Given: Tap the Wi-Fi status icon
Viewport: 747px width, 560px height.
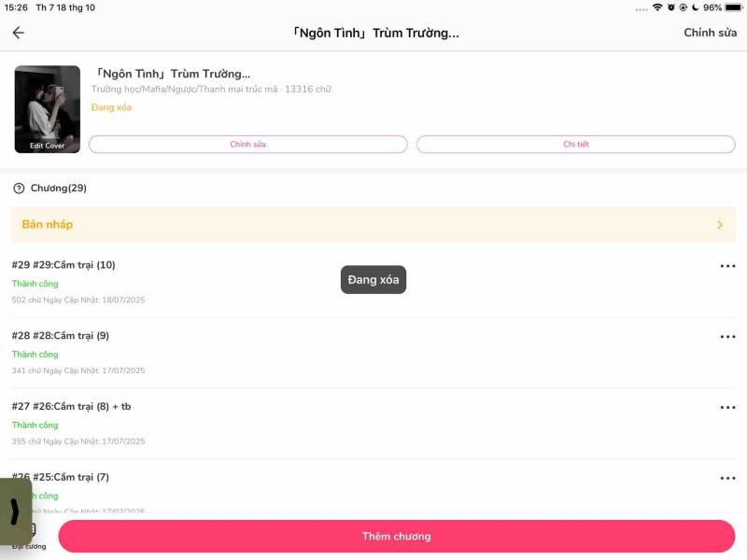Looking at the screenshot, I should (x=657, y=7).
